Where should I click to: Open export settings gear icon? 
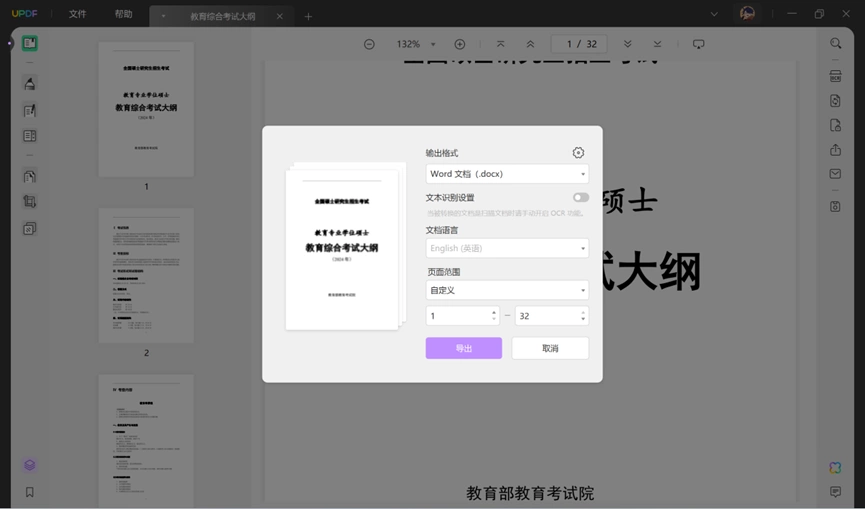pos(578,153)
